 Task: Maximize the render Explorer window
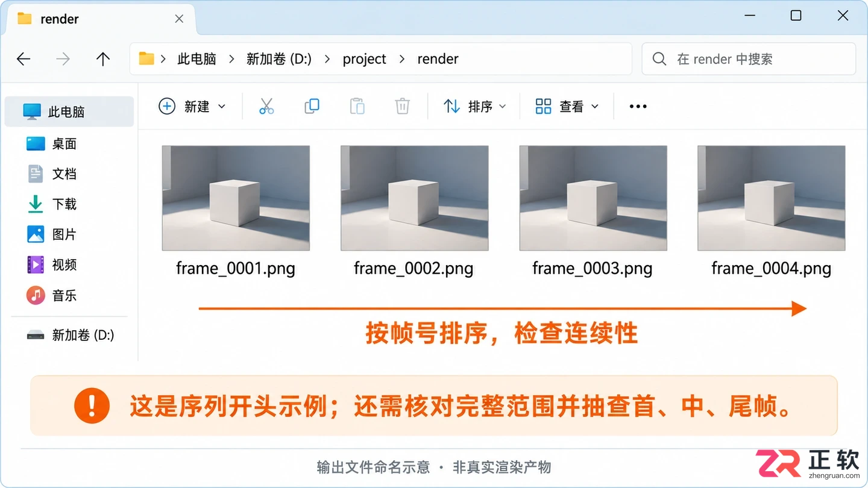[x=796, y=16]
